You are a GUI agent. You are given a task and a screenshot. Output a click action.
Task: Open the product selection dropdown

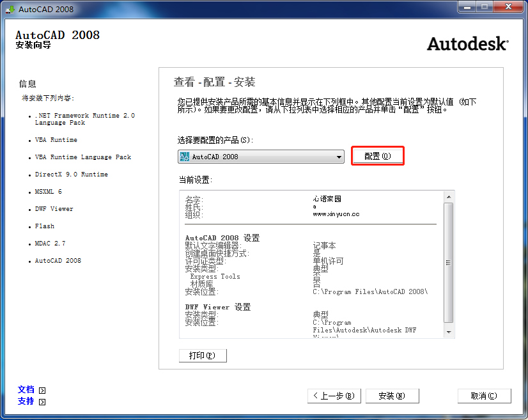(338, 156)
